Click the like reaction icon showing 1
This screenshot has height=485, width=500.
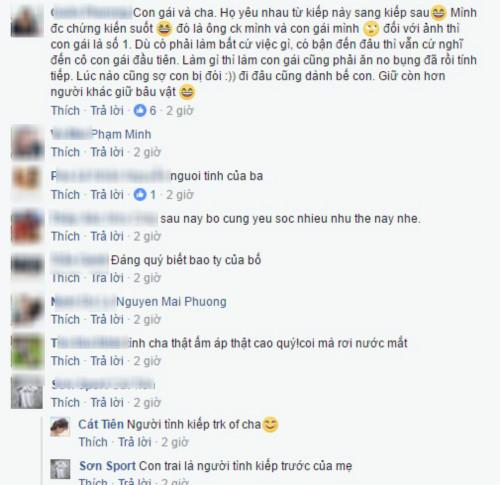tap(140, 195)
